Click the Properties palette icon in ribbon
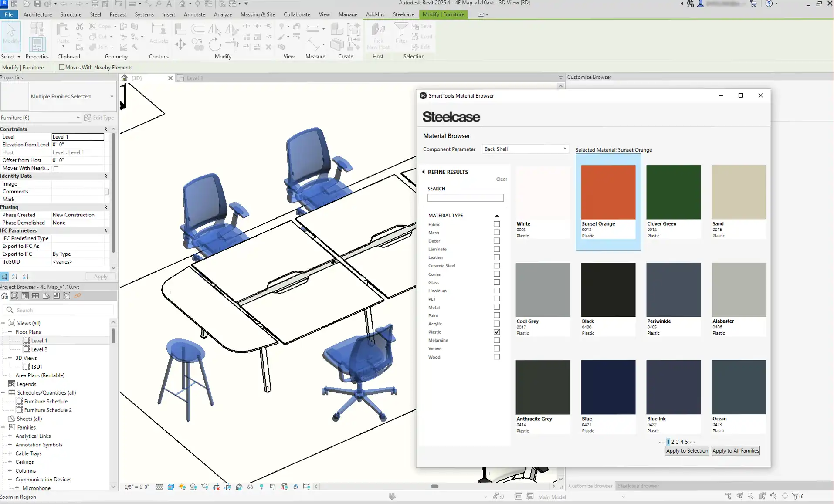Viewport: 834px width, 504px height. coord(37,44)
